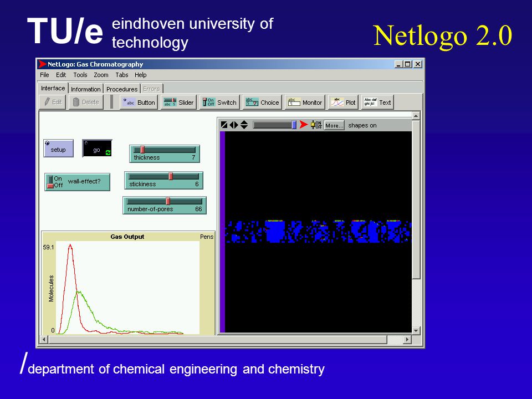The width and height of the screenshot is (532, 399).
Task: Click the horizontal scrollbar right arrow
Action: pyautogui.click(x=407, y=339)
